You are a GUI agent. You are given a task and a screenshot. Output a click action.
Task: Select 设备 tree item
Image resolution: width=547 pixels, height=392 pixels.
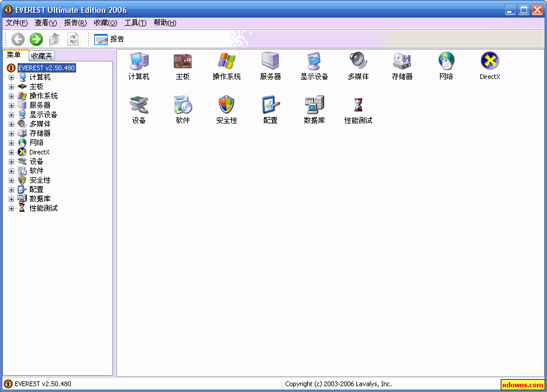coord(36,161)
